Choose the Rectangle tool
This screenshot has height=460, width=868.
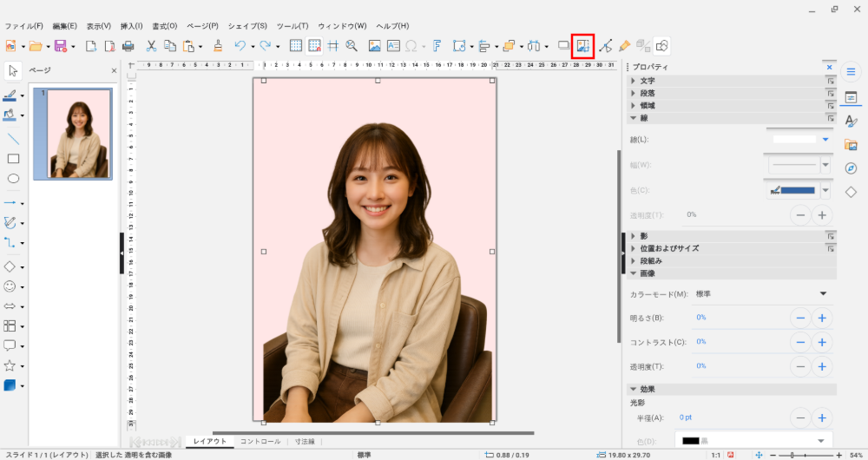pos(13,159)
